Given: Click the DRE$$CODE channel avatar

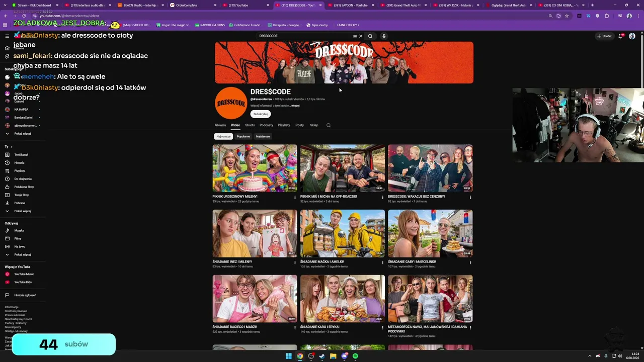Looking at the screenshot, I should [x=231, y=103].
